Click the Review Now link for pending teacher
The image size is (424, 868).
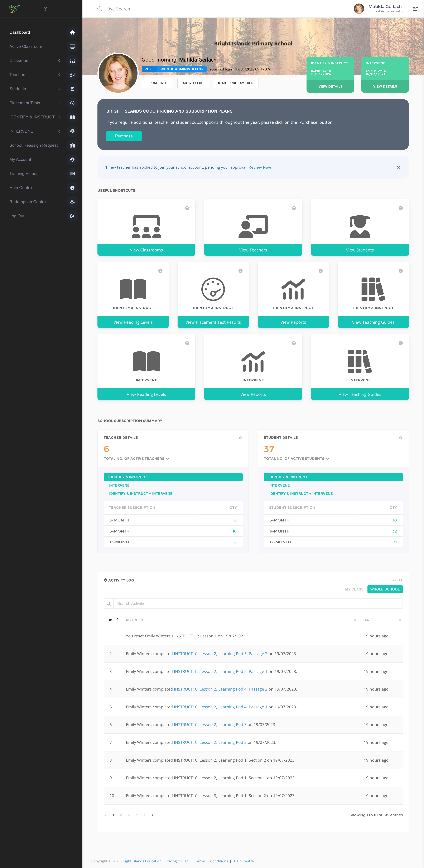260,167
